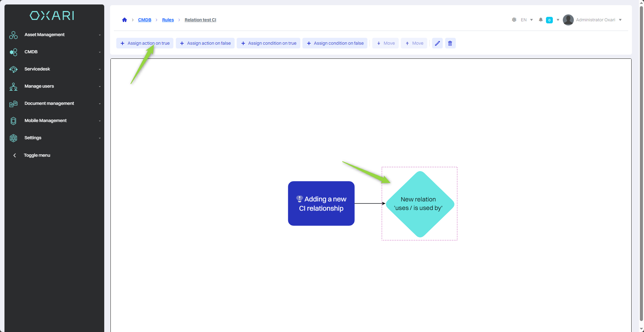Click the Rules breadcrumb link
This screenshot has height=332, width=644.
[x=168, y=20]
